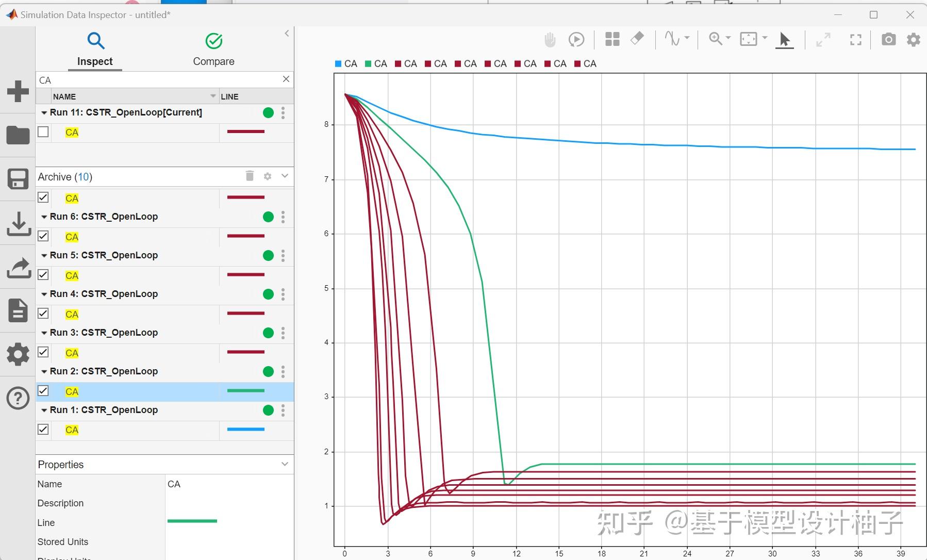Viewport: 927px width, 560px height.
Task: Collapse the Run 5: CSTR_OpenLoop group
Action: coord(44,255)
